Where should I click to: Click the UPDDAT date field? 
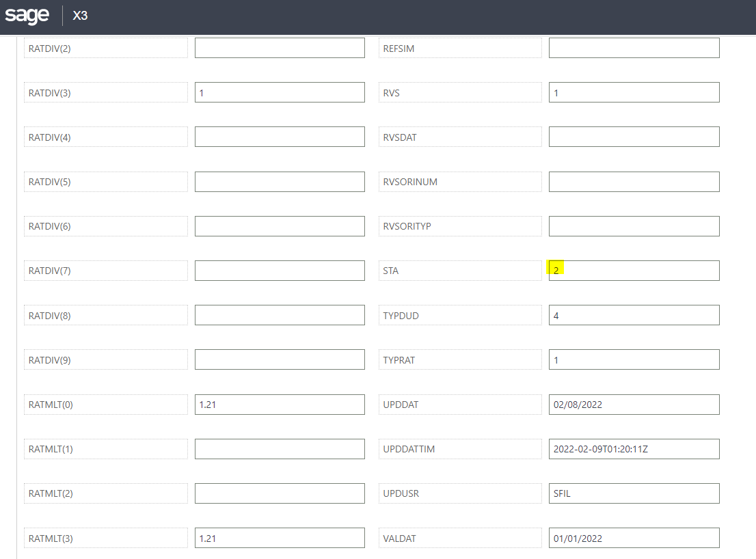click(634, 405)
